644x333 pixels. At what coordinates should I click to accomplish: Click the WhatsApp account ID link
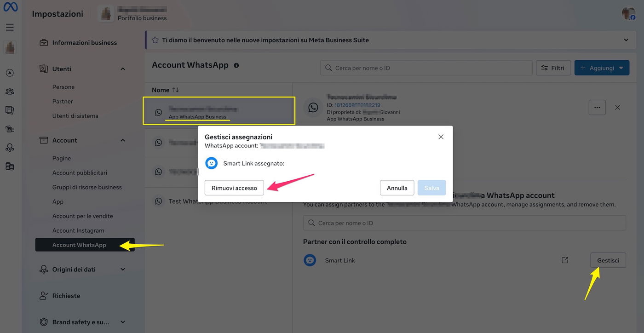pyautogui.click(x=357, y=105)
